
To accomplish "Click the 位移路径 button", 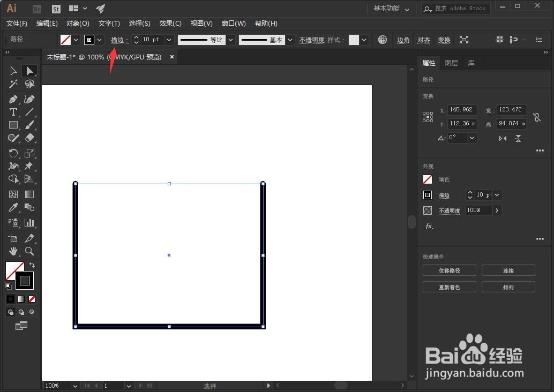I will tap(450, 270).
